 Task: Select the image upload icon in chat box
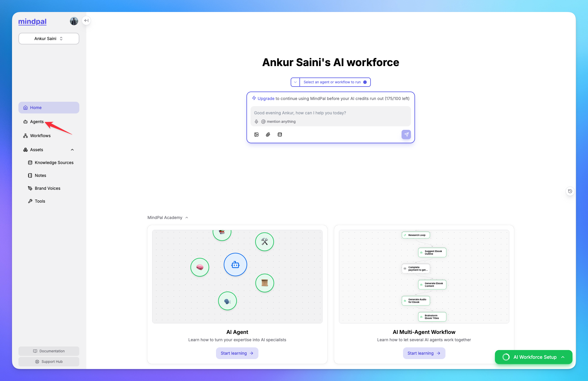[256, 135]
